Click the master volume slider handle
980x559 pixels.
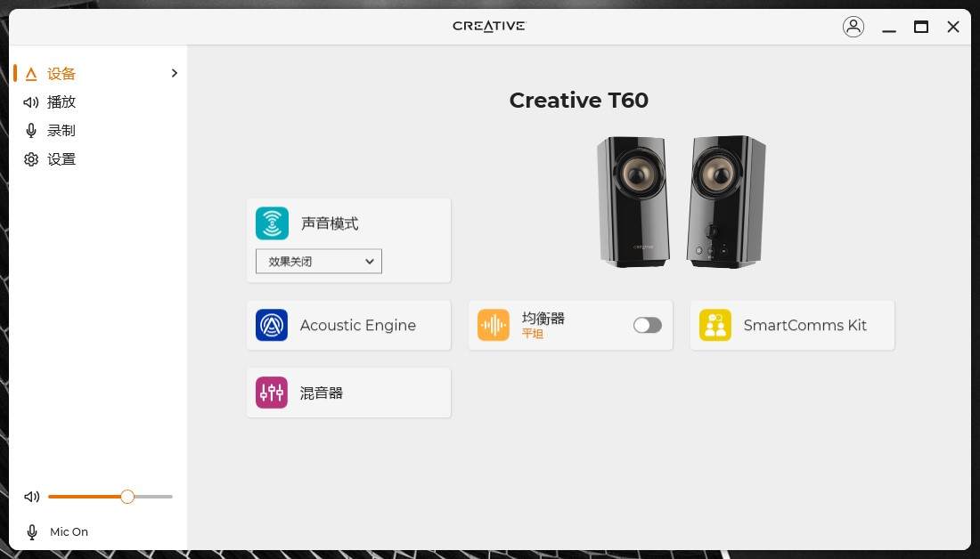point(127,497)
